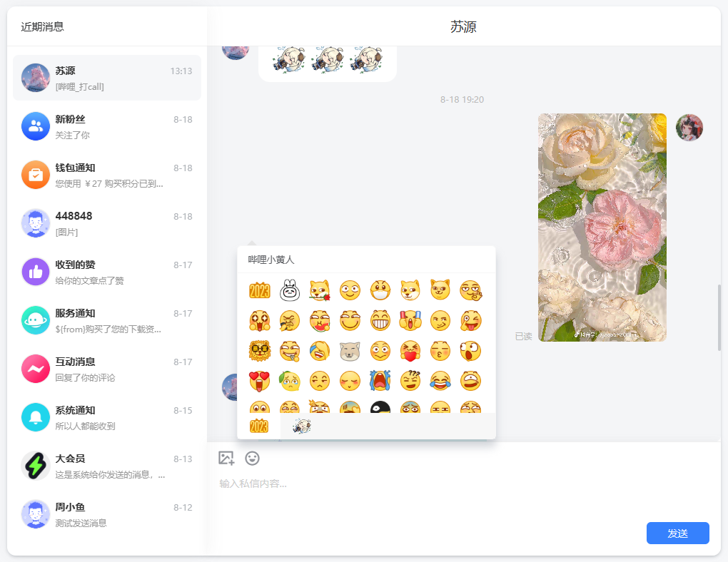This screenshot has width=728, height=562.
Task: Click the 近期消息 sidebar heading
Action: (x=42, y=26)
